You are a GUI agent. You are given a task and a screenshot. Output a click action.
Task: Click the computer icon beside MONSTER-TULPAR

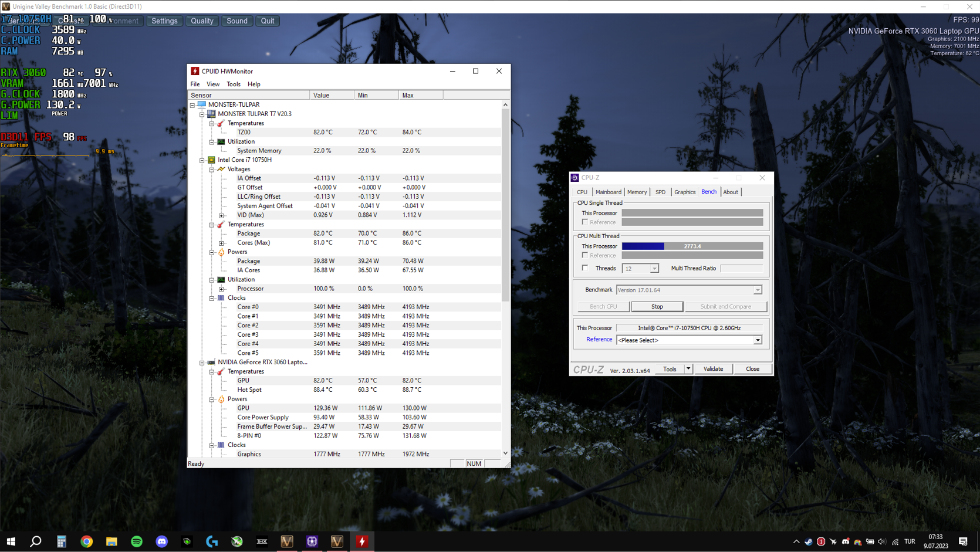click(202, 104)
